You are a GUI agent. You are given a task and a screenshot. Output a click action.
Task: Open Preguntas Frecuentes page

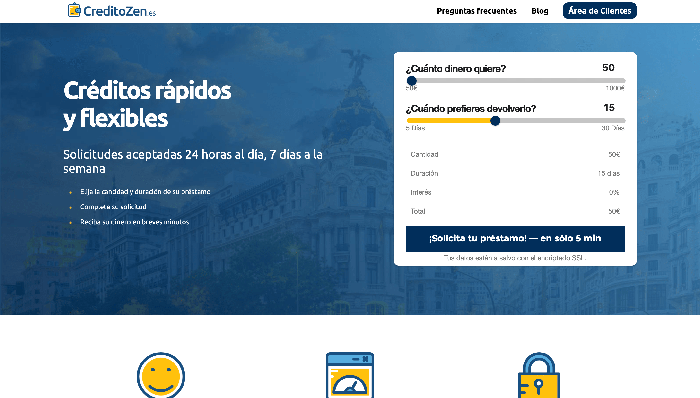476,11
